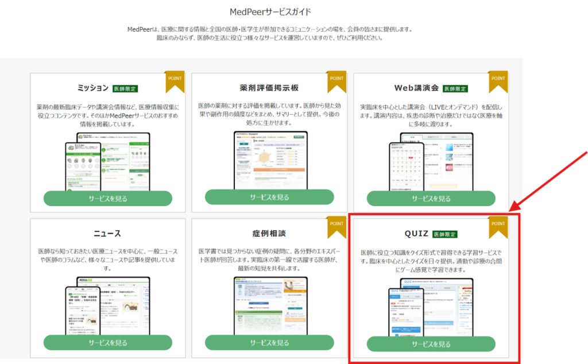Click the 薬剤評価掲示板 tablet screenshot

coord(270,160)
